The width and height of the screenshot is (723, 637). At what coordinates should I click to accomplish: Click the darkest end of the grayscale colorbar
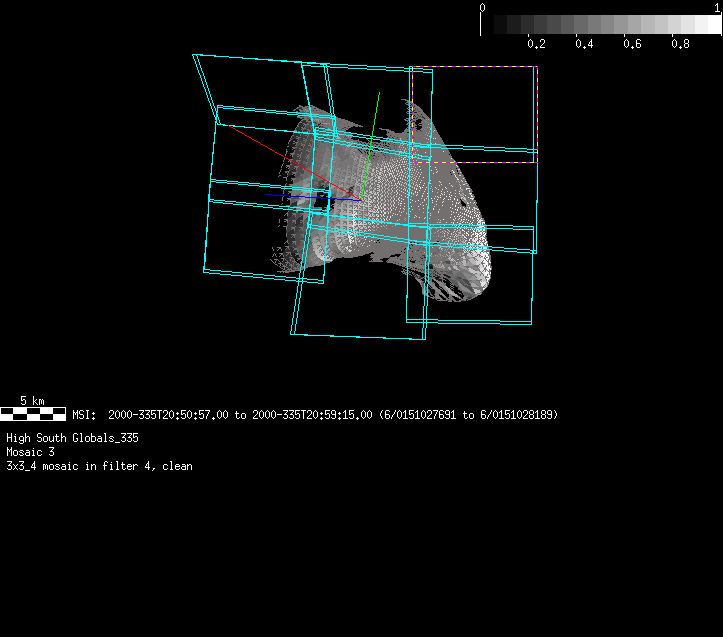[498, 24]
